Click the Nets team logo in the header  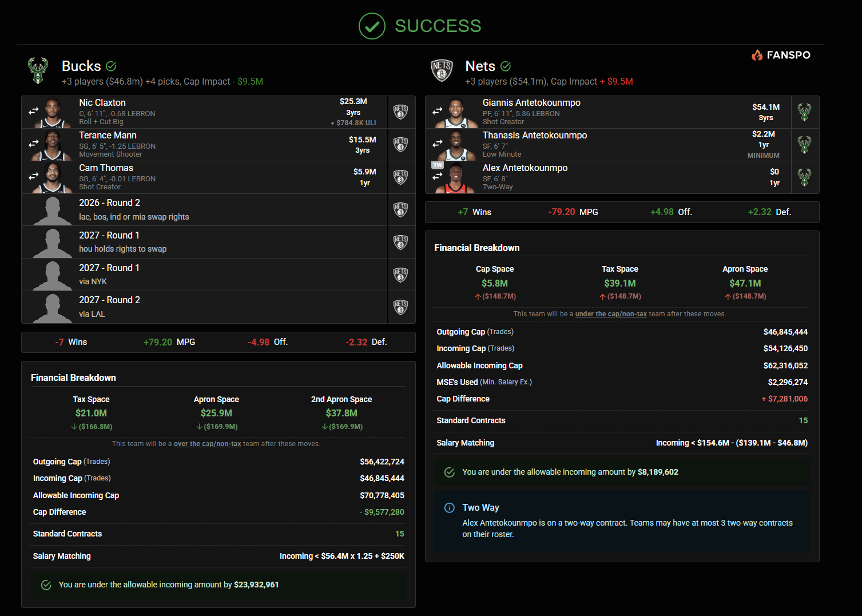(442, 70)
